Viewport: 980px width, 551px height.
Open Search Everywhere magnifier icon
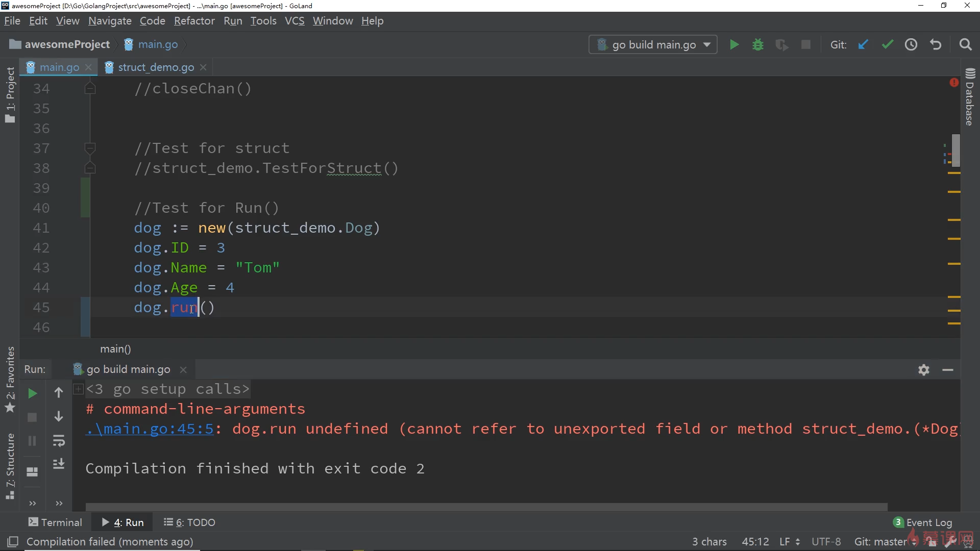[965, 45]
